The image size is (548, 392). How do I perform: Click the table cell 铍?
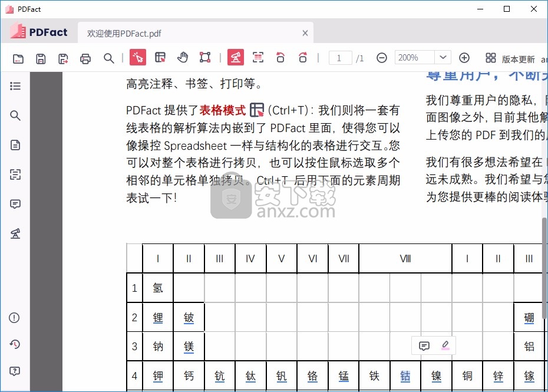click(x=189, y=318)
